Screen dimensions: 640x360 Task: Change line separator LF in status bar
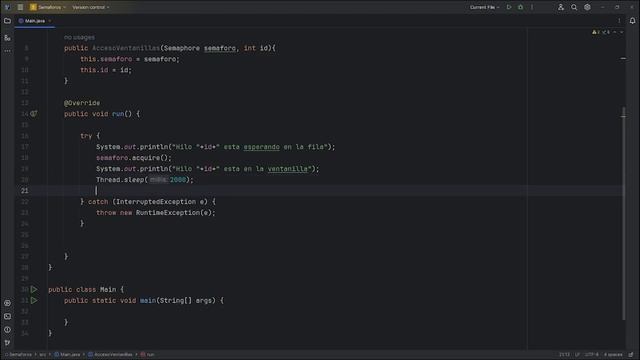577,355
